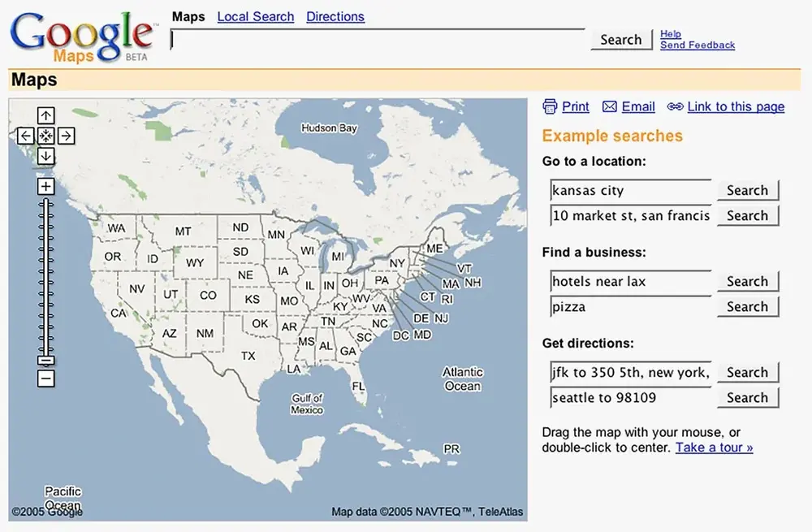Click the chain link icon
The height and width of the screenshot is (532, 812).
[675, 106]
